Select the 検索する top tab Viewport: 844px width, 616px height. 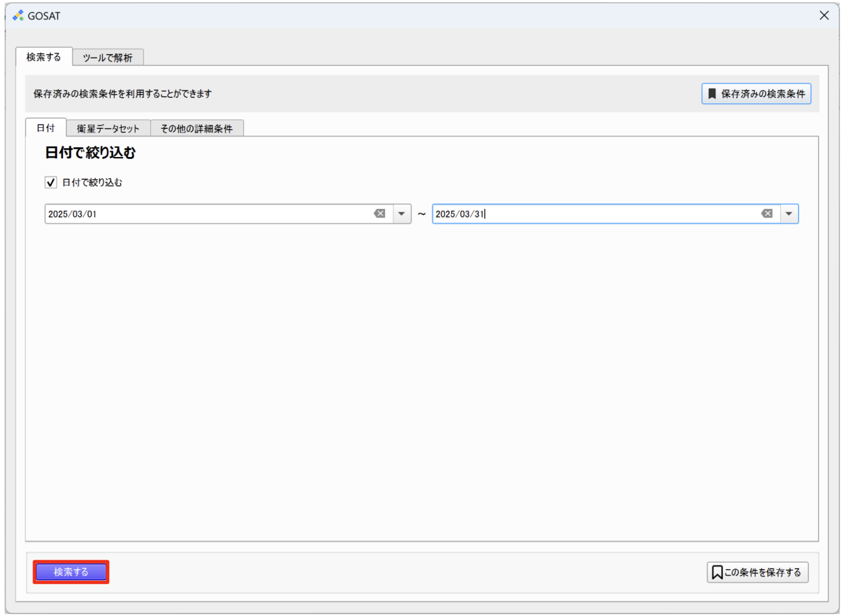coord(43,57)
